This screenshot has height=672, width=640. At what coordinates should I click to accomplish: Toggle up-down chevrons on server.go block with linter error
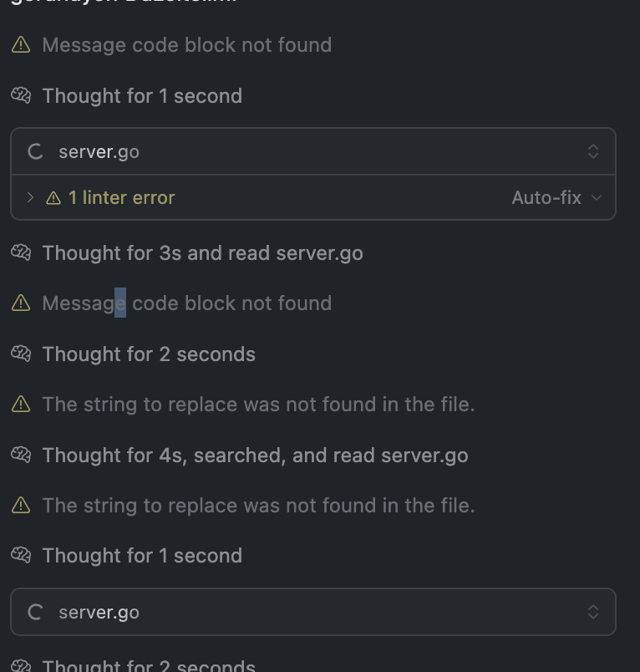[593, 152]
